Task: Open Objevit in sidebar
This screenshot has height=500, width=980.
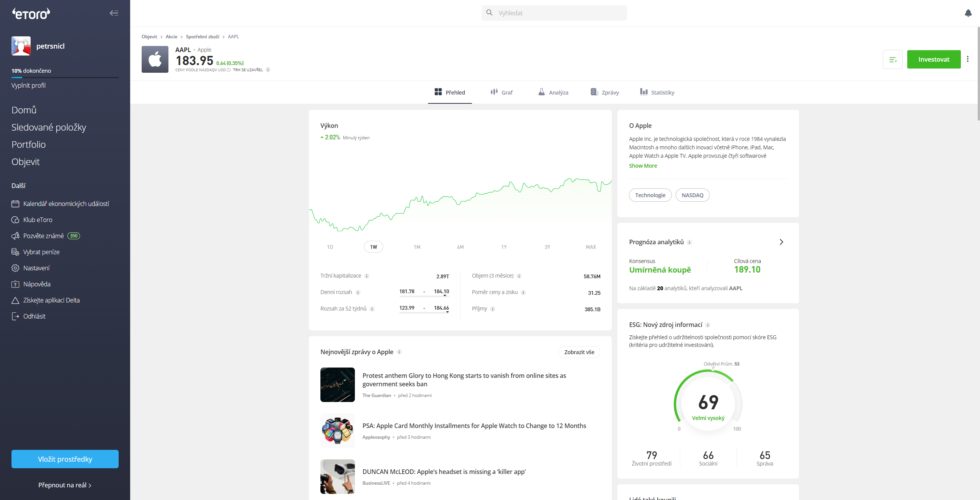Action: pyautogui.click(x=26, y=162)
